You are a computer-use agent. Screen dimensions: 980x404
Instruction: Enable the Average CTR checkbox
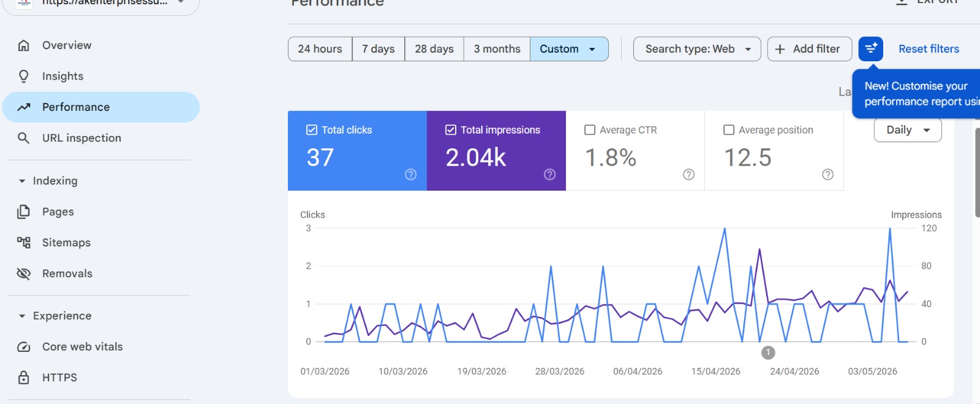coord(590,130)
